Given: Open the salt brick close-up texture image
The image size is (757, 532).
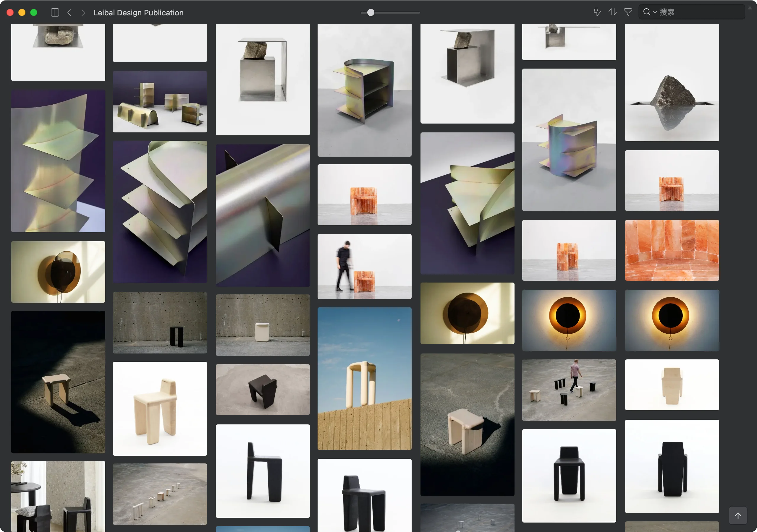Looking at the screenshot, I should coord(672,250).
